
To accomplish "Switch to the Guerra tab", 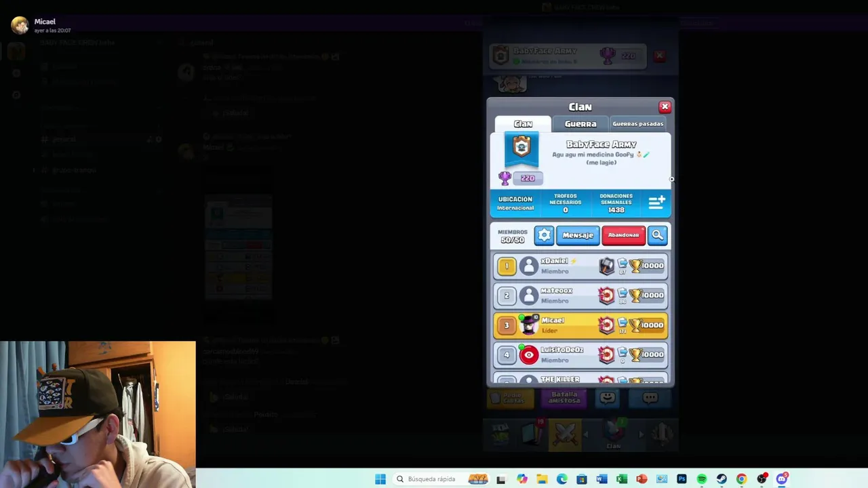I will tap(580, 123).
